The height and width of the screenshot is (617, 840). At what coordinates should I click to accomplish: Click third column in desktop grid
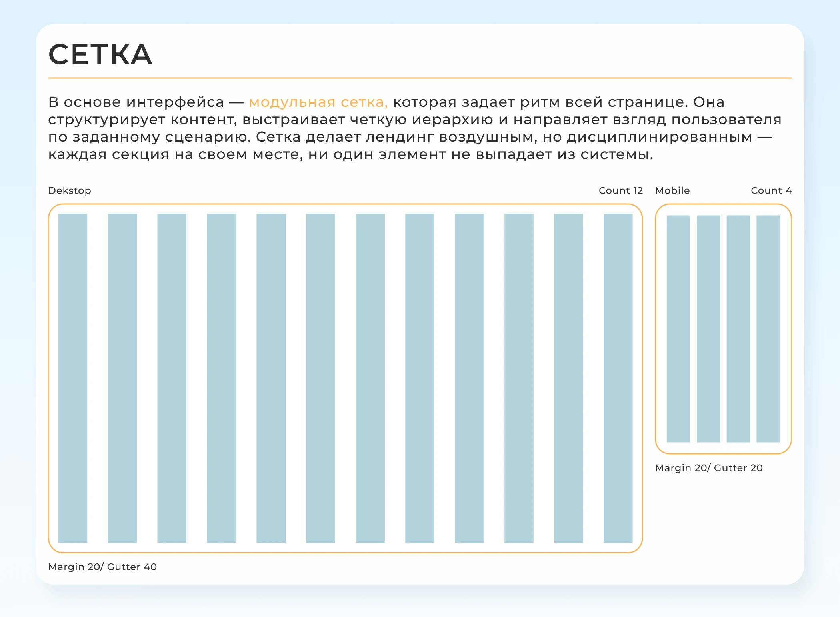(172, 378)
